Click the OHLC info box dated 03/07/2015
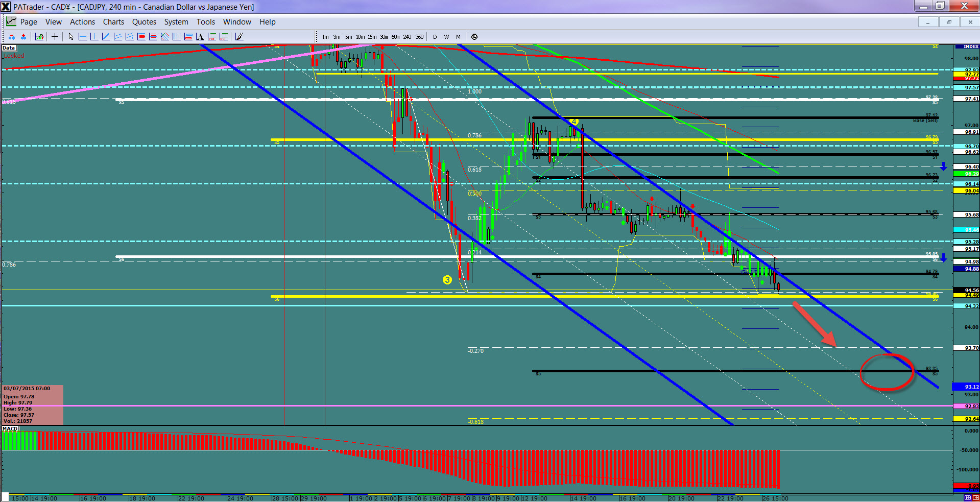The width and height of the screenshot is (980, 502). 33,405
